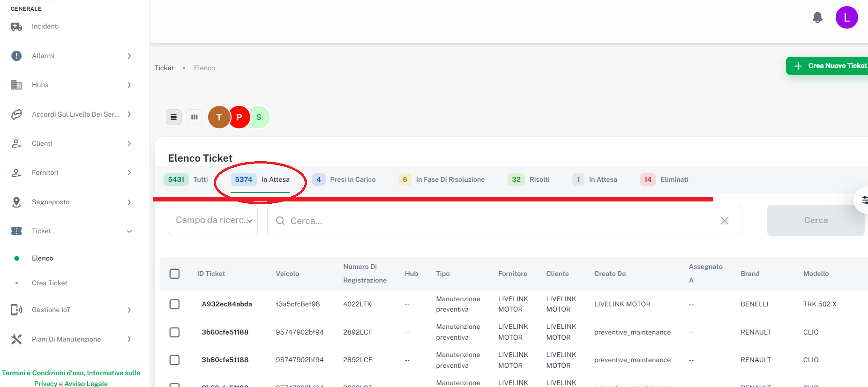
Task: Switch to column board view icon
Action: pos(195,117)
